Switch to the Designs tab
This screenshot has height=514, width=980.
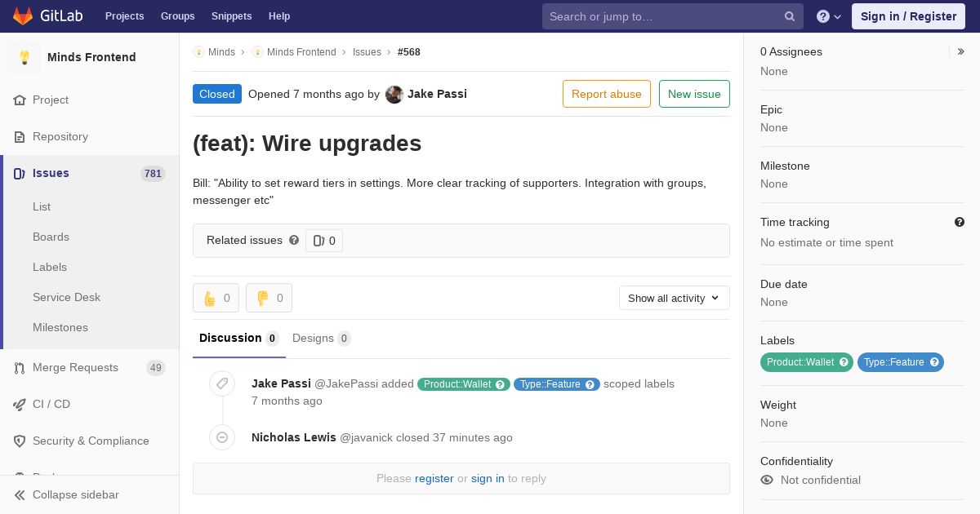pos(322,339)
